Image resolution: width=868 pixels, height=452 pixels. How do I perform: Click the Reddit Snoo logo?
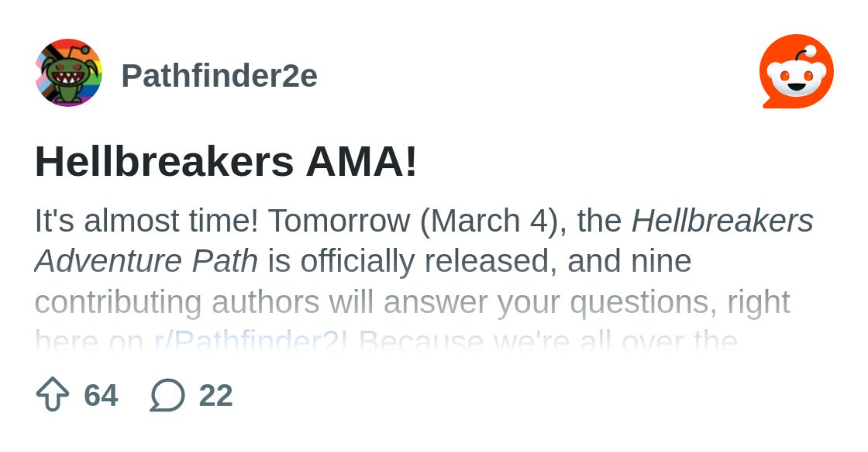pyautogui.click(x=797, y=72)
